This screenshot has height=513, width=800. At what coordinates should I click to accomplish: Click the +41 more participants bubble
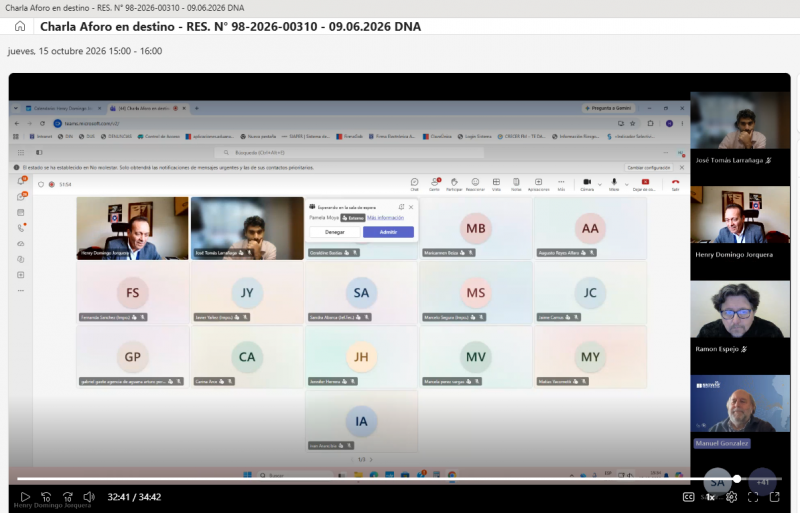point(762,482)
